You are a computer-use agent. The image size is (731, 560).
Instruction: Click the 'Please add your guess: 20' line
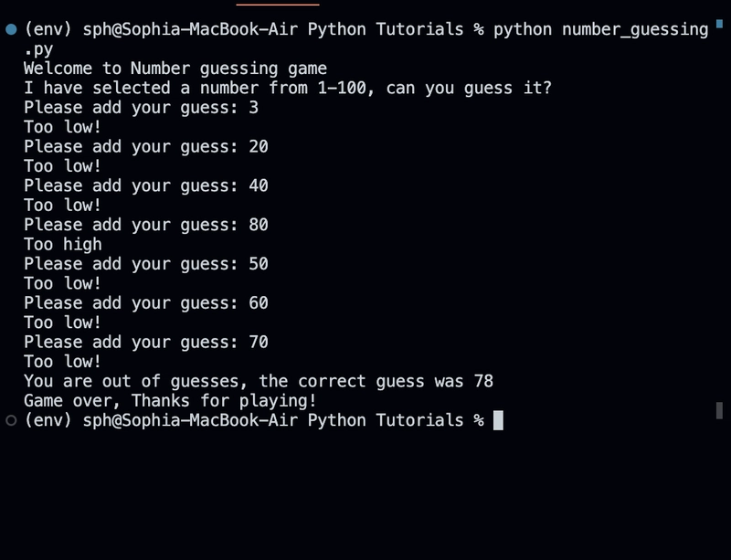coord(146,147)
